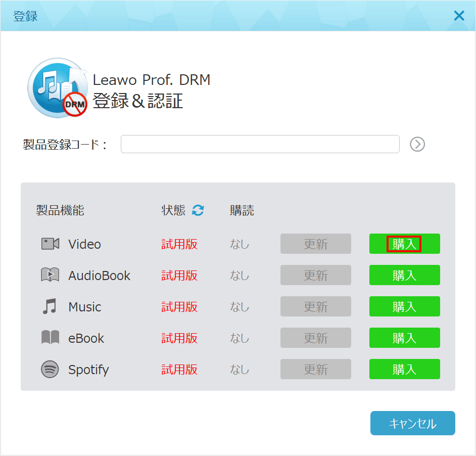Click なし subscription value in Video row

pyautogui.click(x=240, y=244)
